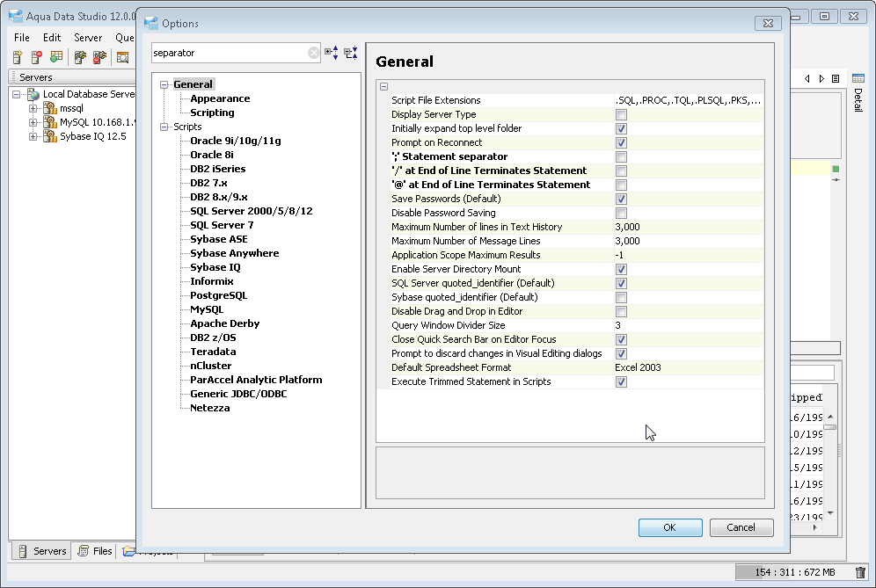Viewport: 876px width, 588px height.
Task: Click the collapse-all tree icon beside search
Action: click(351, 53)
